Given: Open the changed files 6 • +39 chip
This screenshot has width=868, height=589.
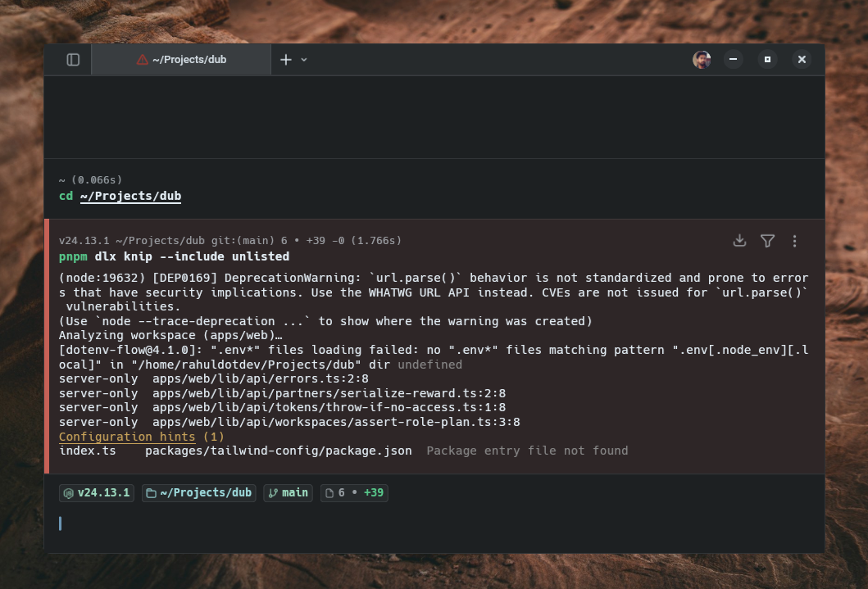Looking at the screenshot, I should click(354, 493).
